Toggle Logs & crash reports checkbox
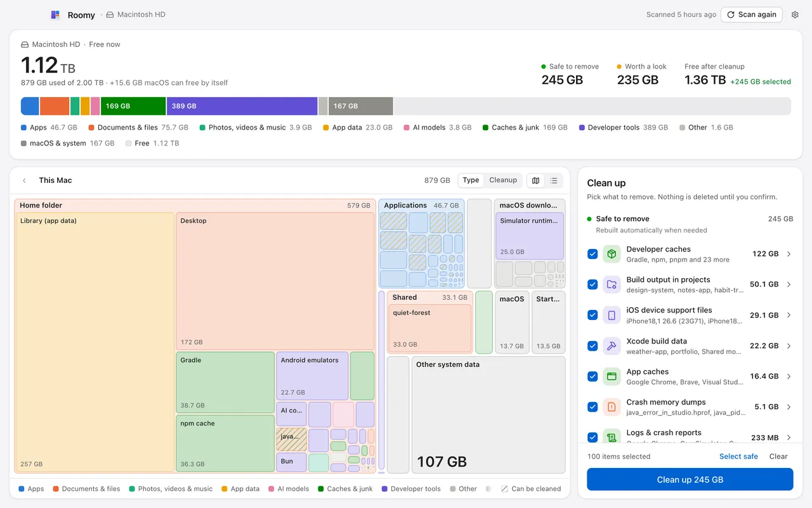 pyautogui.click(x=593, y=438)
